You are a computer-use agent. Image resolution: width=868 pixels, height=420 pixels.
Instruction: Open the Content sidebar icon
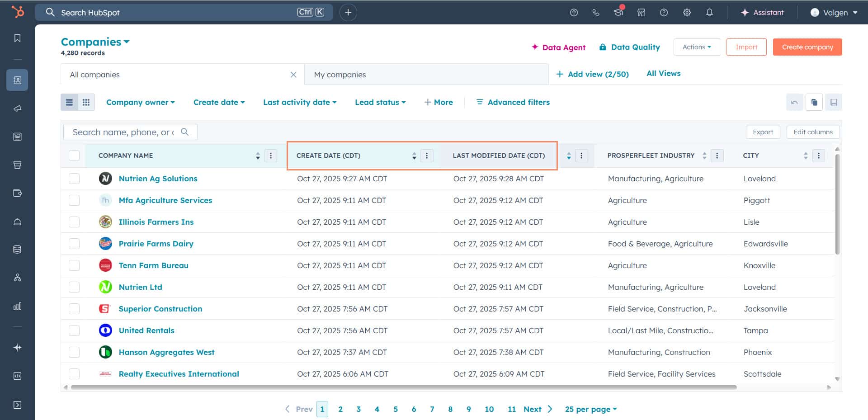pyautogui.click(x=17, y=137)
